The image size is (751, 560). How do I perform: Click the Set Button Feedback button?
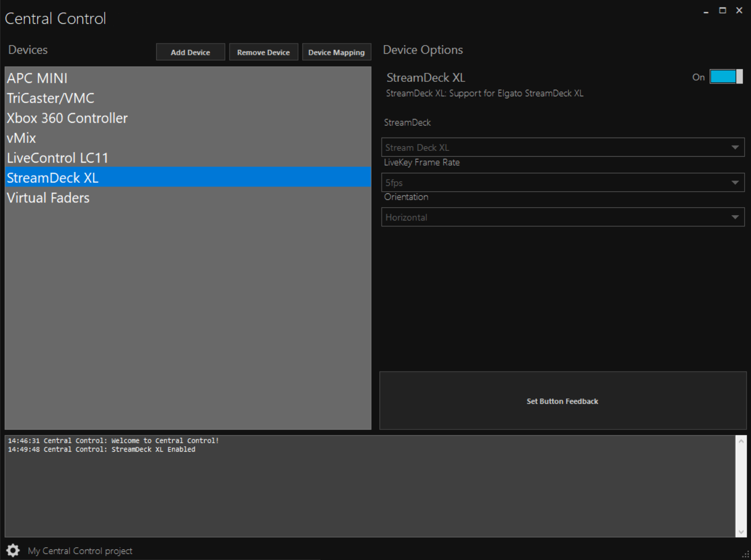point(563,401)
